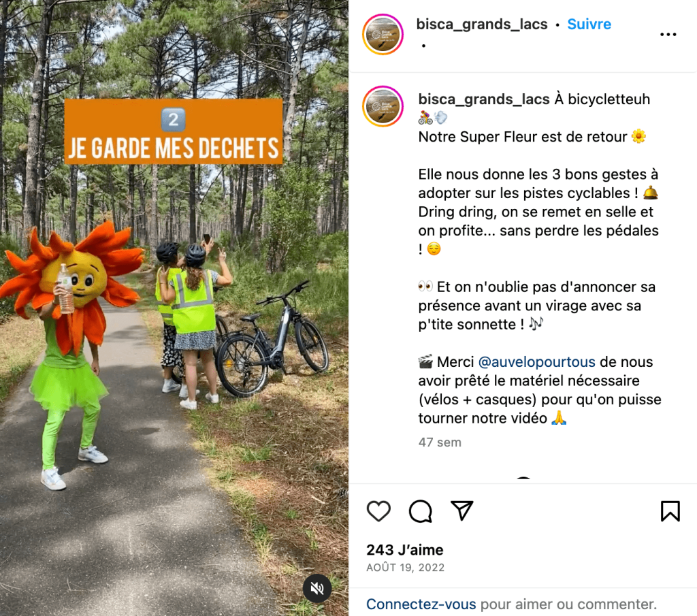Click bisca_grands_lacs username in header
697x616 pixels.
tap(482, 24)
